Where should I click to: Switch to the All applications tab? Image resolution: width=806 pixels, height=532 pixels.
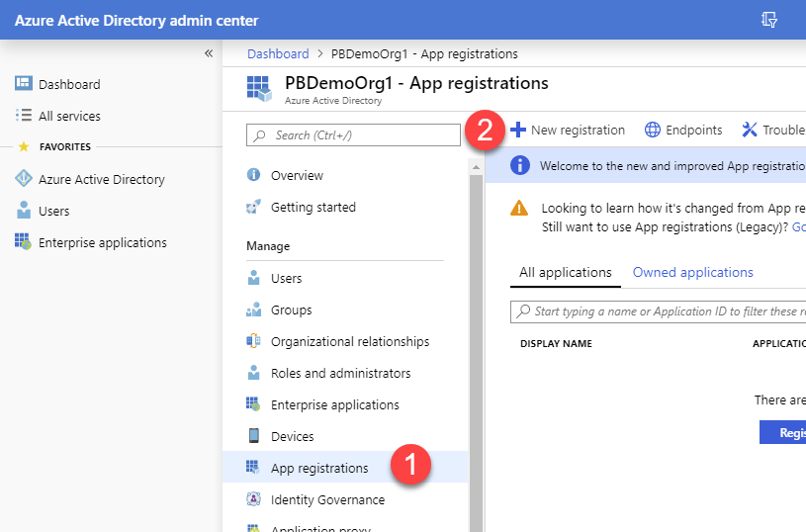tap(566, 272)
